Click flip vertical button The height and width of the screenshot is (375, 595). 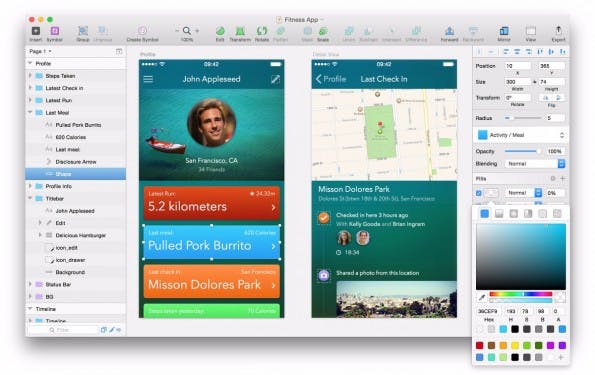559,98
